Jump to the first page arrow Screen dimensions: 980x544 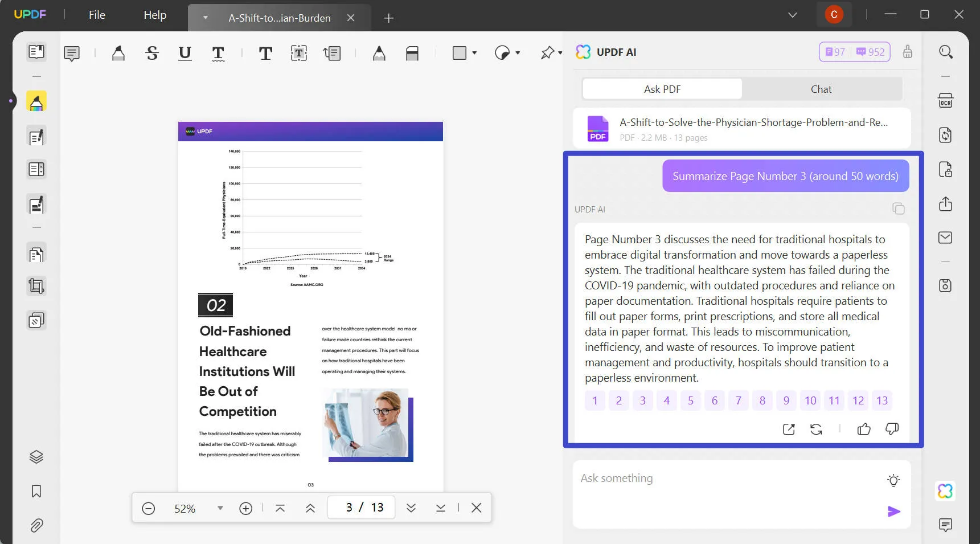[280, 508]
